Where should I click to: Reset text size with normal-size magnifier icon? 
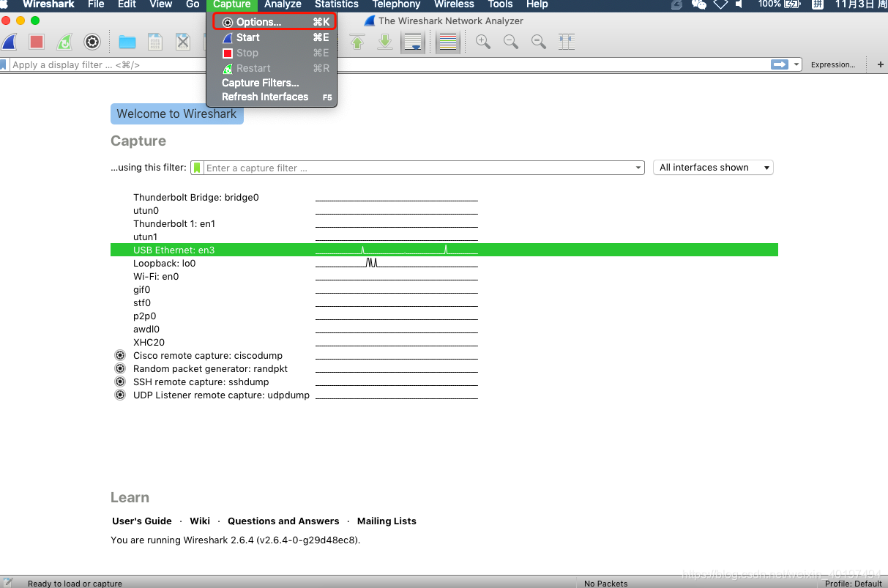539,42
